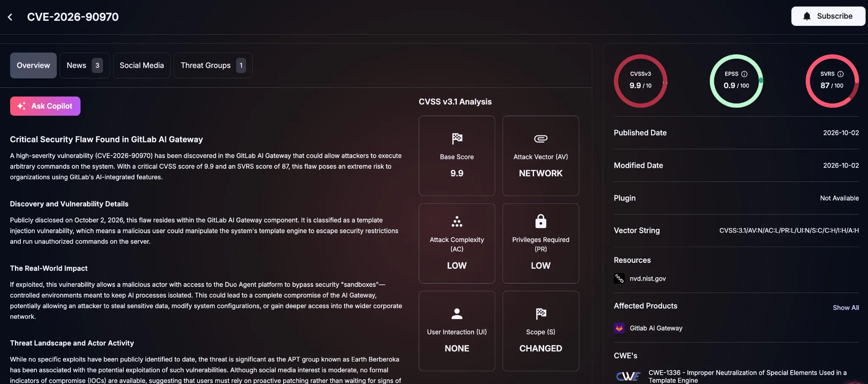
Task: Go back using the left chevron arrow
Action: pos(10,17)
